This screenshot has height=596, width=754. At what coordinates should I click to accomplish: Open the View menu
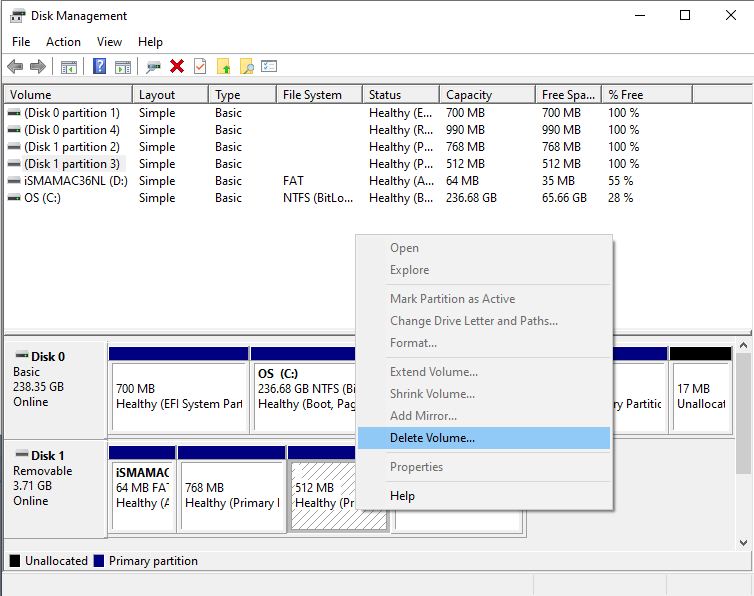[x=109, y=42]
